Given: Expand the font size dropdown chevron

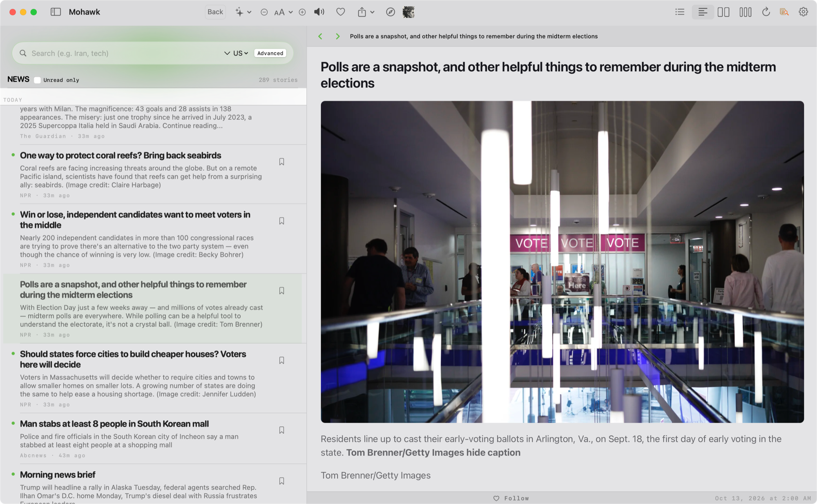Looking at the screenshot, I should pos(290,12).
